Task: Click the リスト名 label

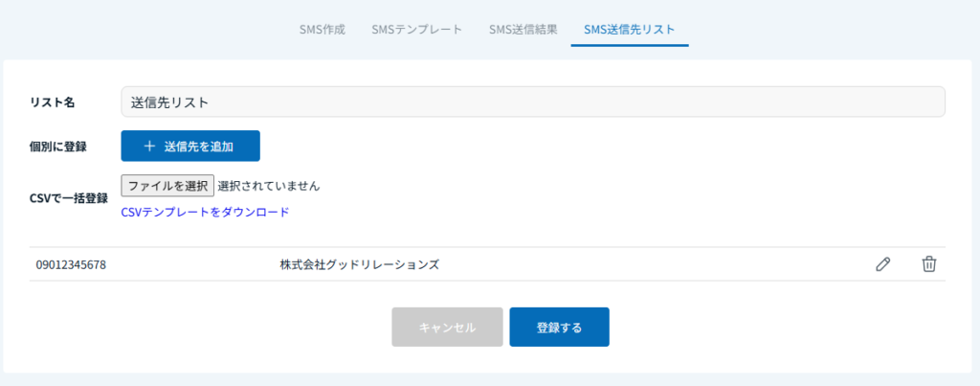Action: pos(53,102)
